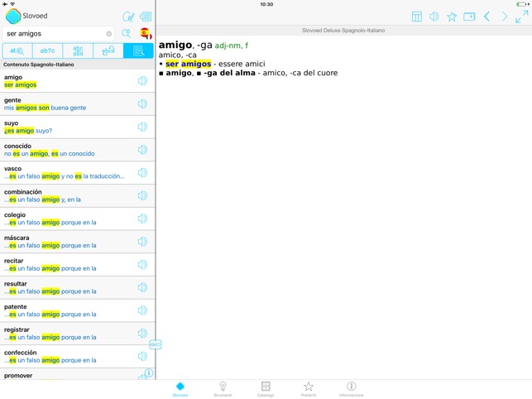Go back to the previous article
This screenshot has width=532, height=399.
486,17
